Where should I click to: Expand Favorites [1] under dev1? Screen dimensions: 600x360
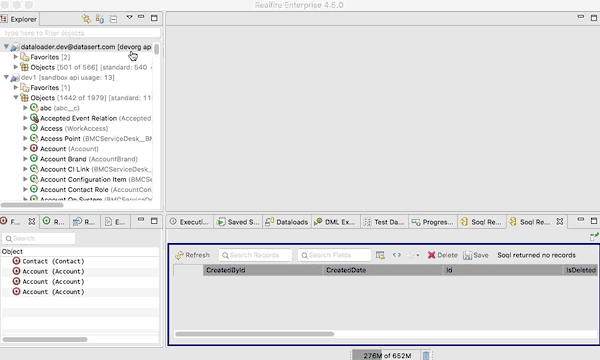16,87
